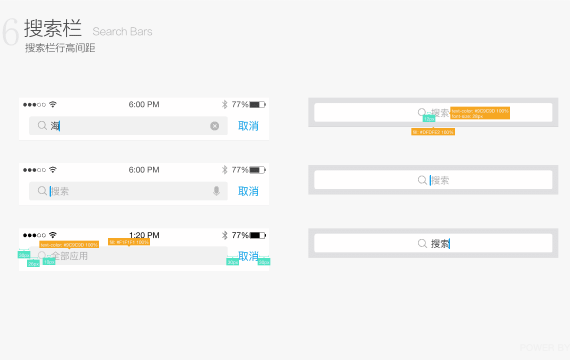The image size is (570, 360).
Task: Tap the clear-text X icon in first search bar
Action: (x=214, y=126)
